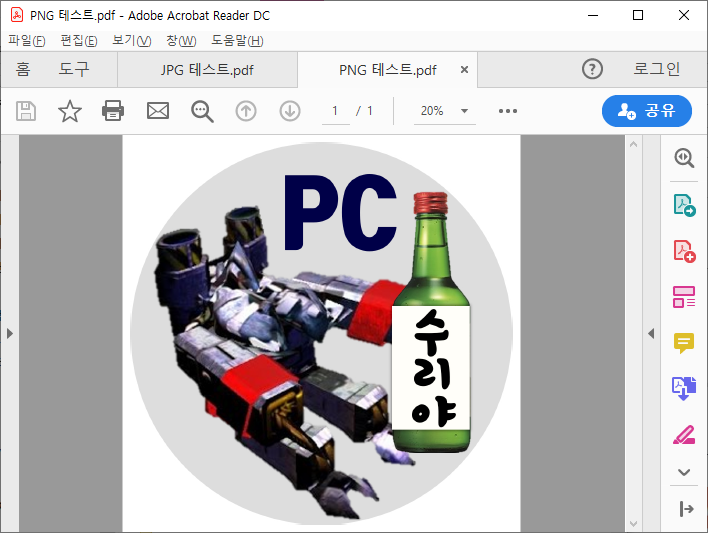Collapse the tools pane with the arrow-bar icon
Screen dimensions: 708x533
(x=686, y=509)
